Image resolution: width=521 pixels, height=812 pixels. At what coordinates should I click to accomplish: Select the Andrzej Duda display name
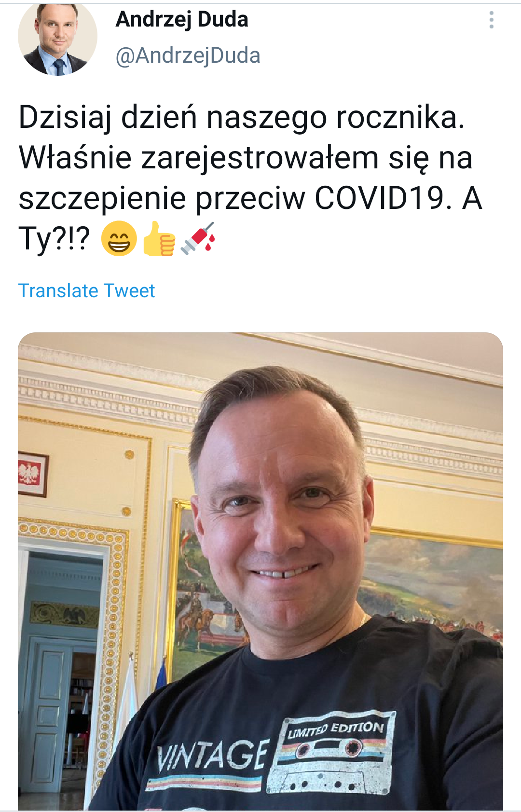click(182, 19)
